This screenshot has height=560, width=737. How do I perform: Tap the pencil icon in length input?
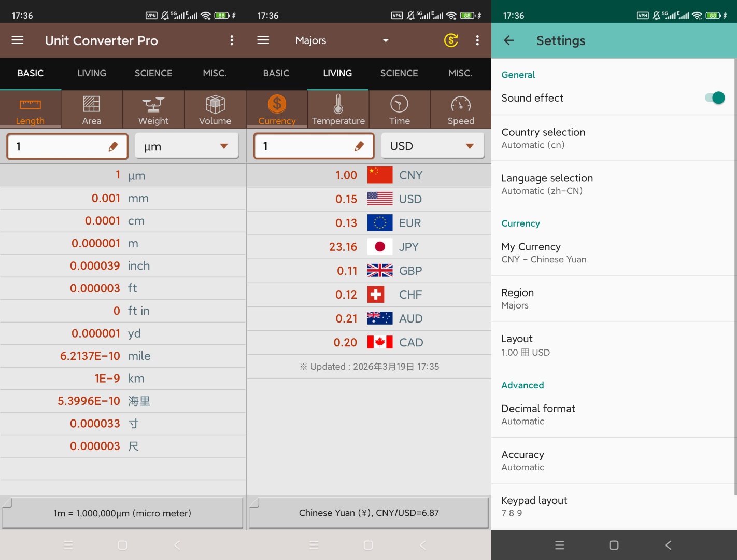click(x=113, y=147)
